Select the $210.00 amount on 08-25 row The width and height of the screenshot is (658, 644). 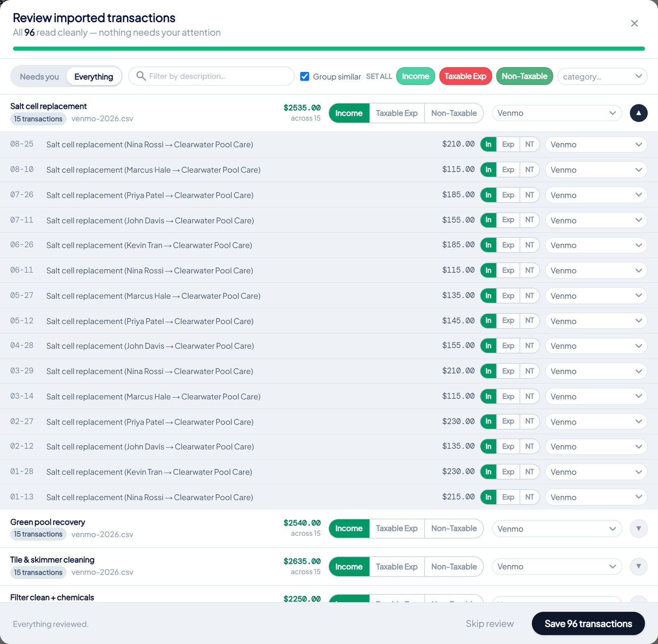458,144
